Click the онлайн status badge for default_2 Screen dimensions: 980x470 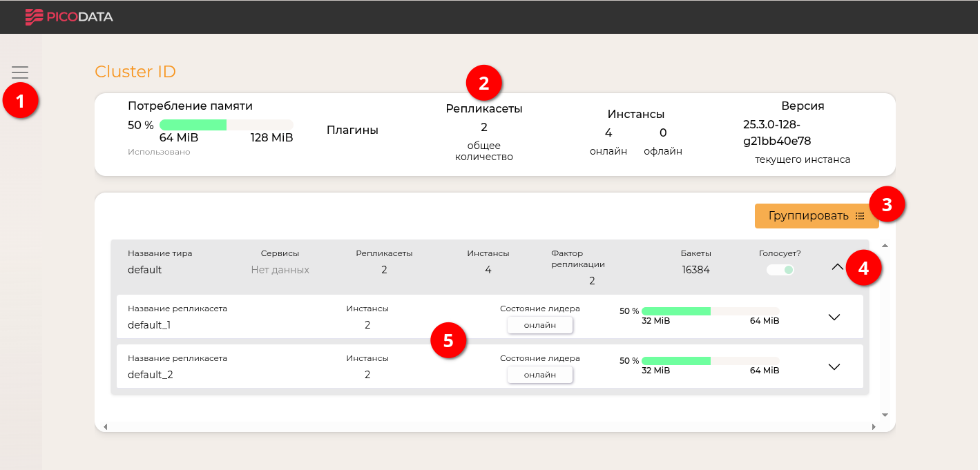click(539, 375)
